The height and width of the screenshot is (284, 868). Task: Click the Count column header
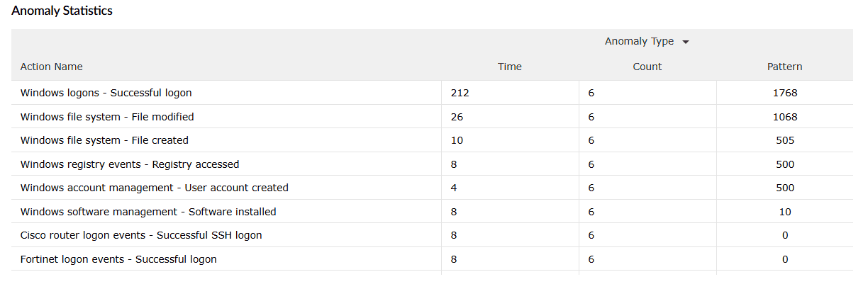(x=647, y=67)
